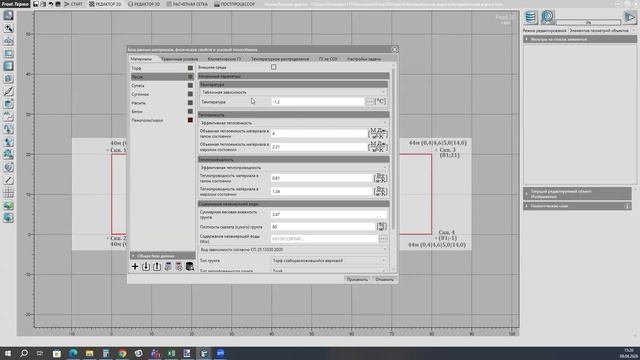Click the play arrow icon at top right

point(630,17)
